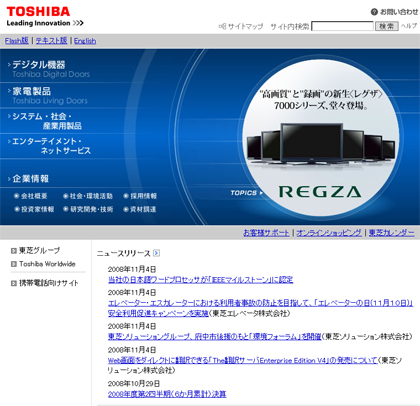The width and height of the screenshot is (420, 406).
Task: Click the サイト内検索 label
Action: [x=290, y=26]
